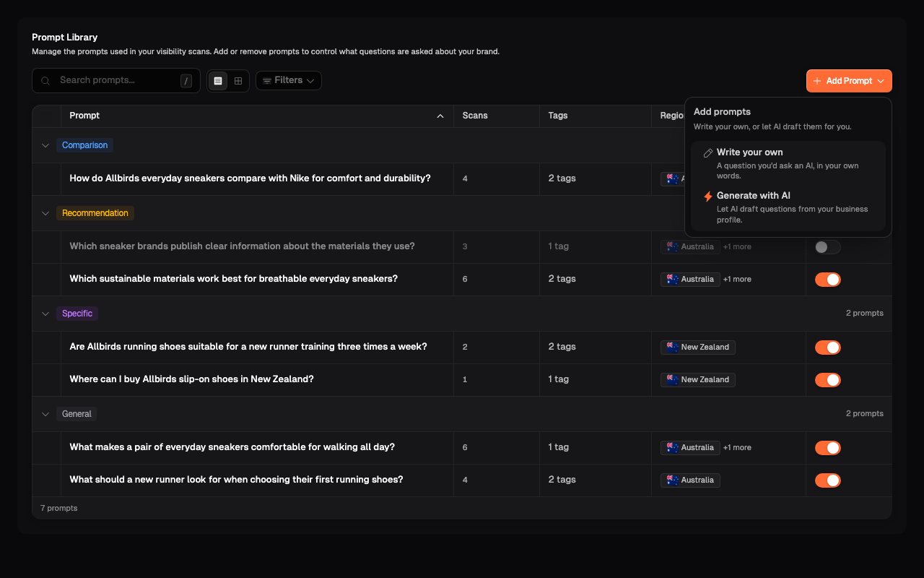Viewport: 924px width, 578px height.
Task: Click the Comparison category tag
Action: [x=84, y=145]
